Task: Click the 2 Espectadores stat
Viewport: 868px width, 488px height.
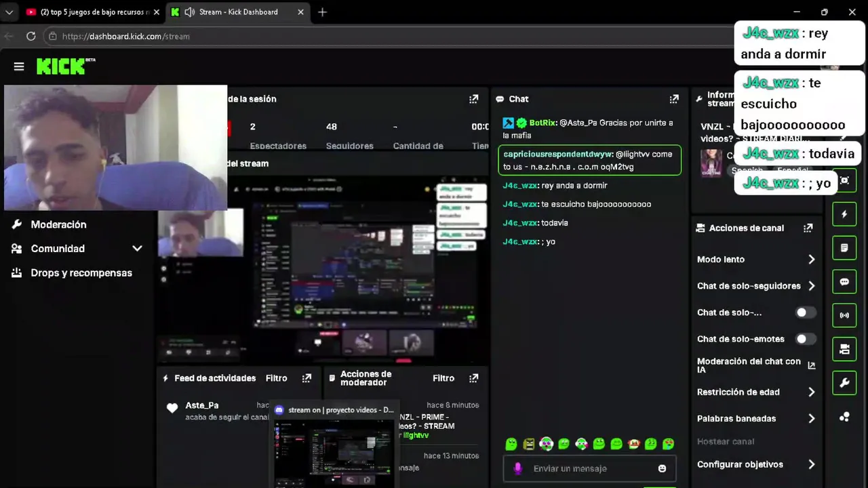Action: (x=278, y=136)
